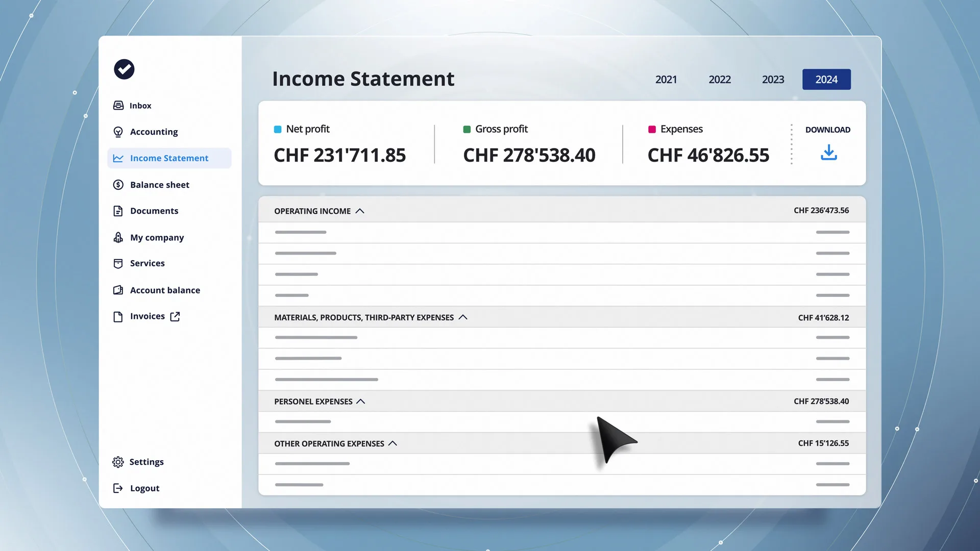Collapse Materials, Products, Third-Party Expenses section
Screen dimensions: 980x551
[463, 317]
